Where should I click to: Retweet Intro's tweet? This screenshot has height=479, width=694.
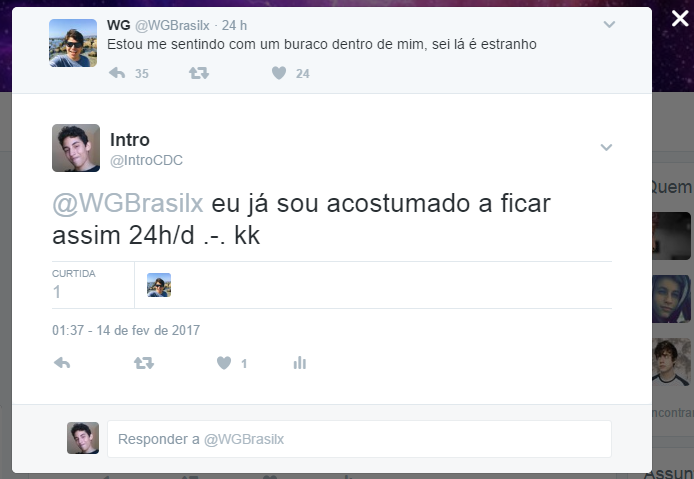(x=144, y=363)
